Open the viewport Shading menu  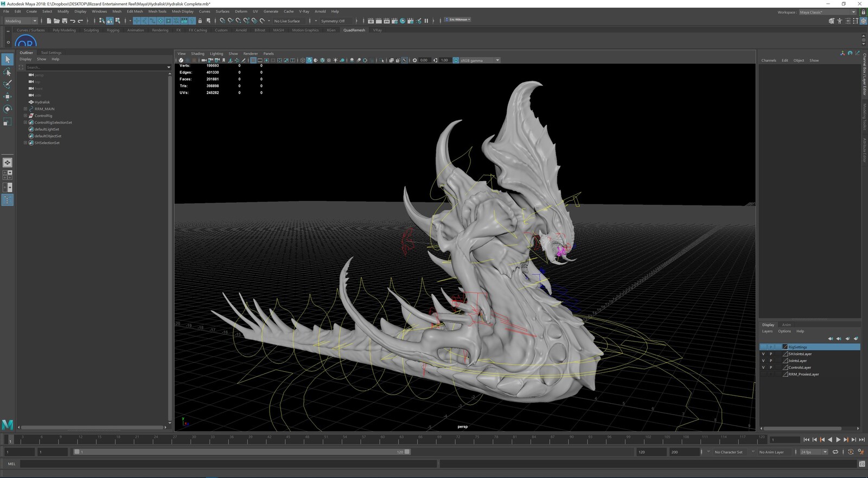coord(197,54)
